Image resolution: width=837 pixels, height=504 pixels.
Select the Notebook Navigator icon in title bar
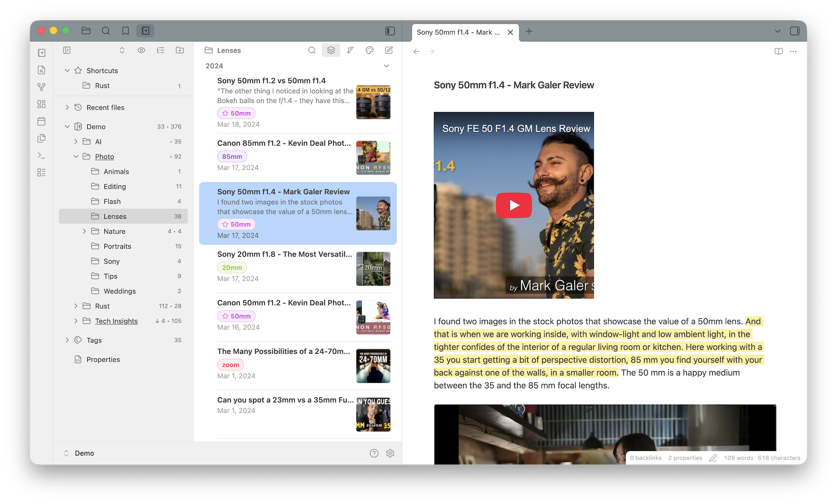point(145,31)
